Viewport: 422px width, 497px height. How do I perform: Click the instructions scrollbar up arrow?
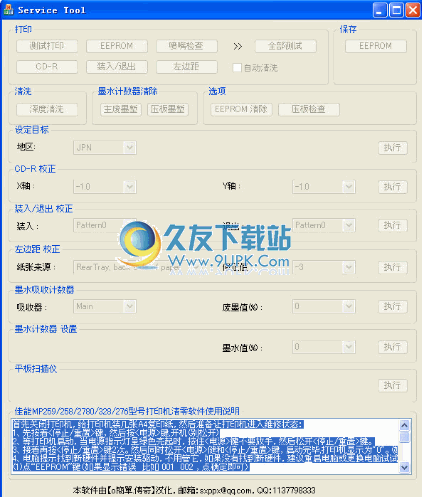(x=405, y=425)
